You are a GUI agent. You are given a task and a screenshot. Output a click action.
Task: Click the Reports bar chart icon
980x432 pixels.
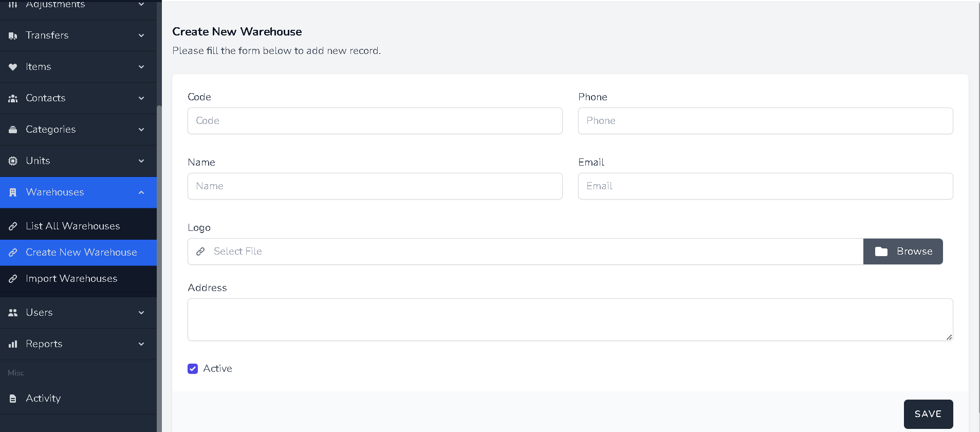point(13,344)
